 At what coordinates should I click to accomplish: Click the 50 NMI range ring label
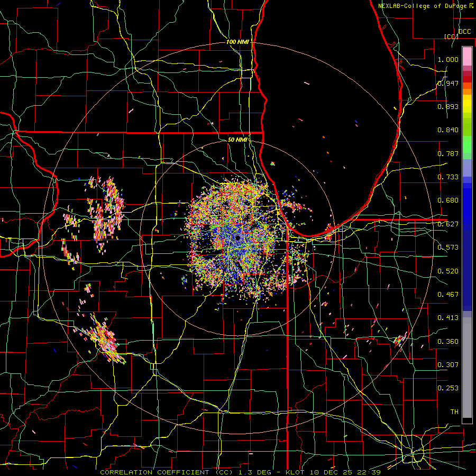point(237,140)
